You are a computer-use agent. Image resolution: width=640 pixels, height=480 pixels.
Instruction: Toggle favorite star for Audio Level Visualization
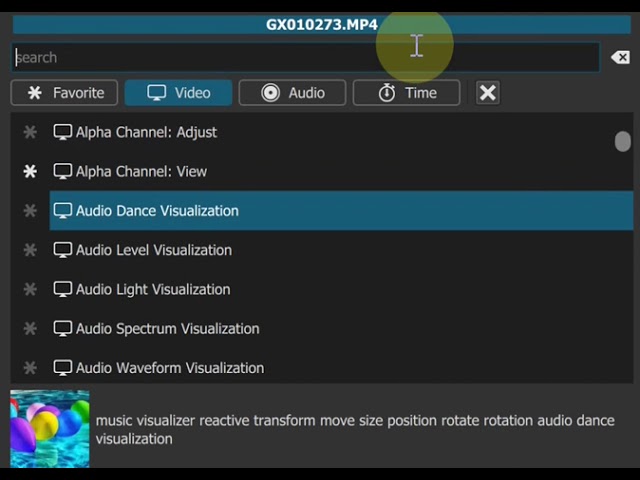[30, 250]
